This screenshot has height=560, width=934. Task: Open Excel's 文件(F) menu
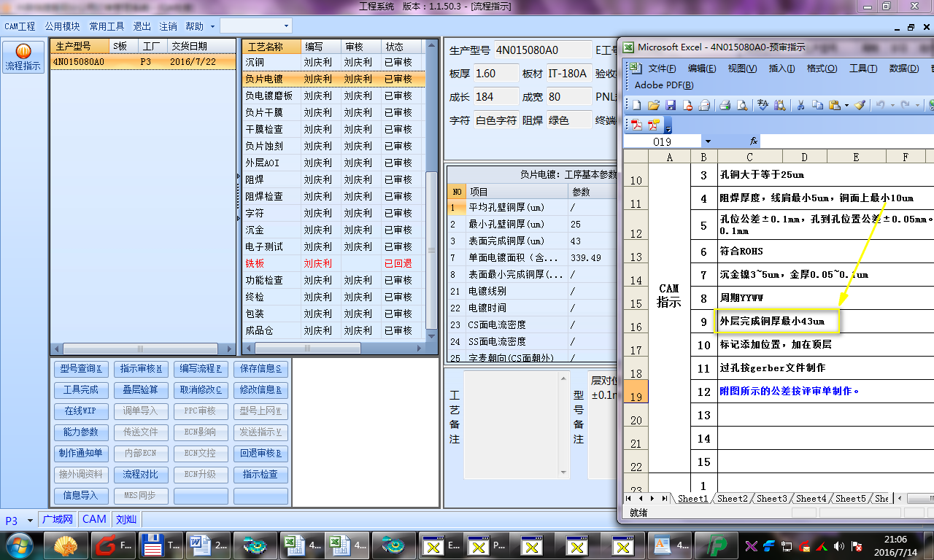662,68
